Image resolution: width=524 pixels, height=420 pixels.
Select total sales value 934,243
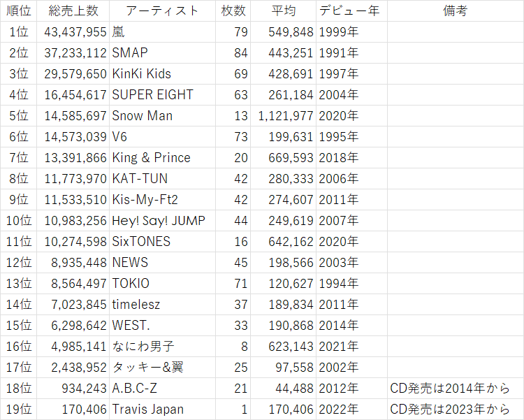pos(73,389)
